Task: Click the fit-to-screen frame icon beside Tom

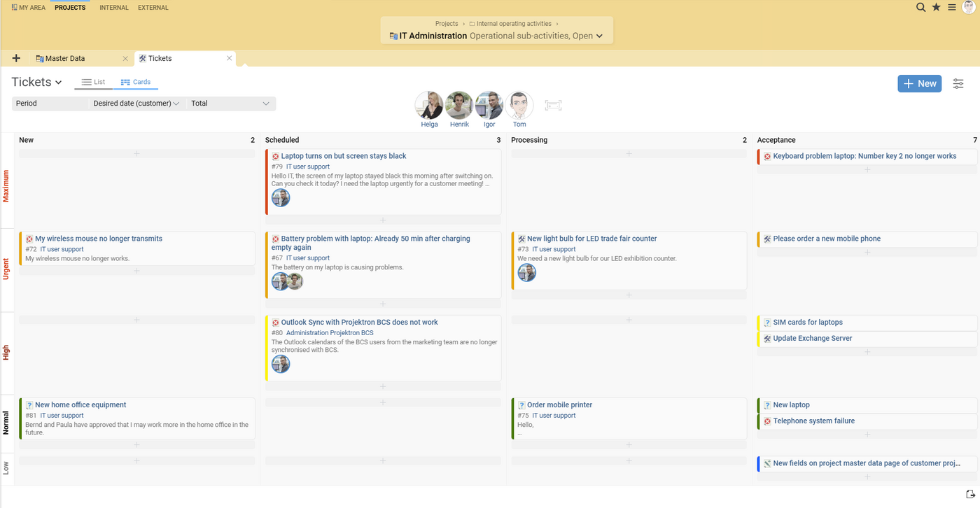Action: point(553,105)
